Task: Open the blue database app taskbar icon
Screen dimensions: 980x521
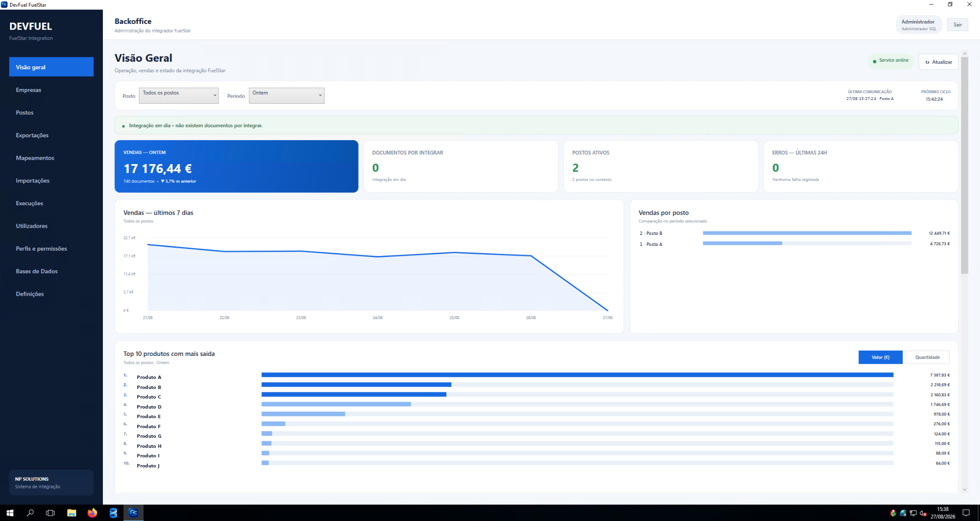Action: coord(113,513)
